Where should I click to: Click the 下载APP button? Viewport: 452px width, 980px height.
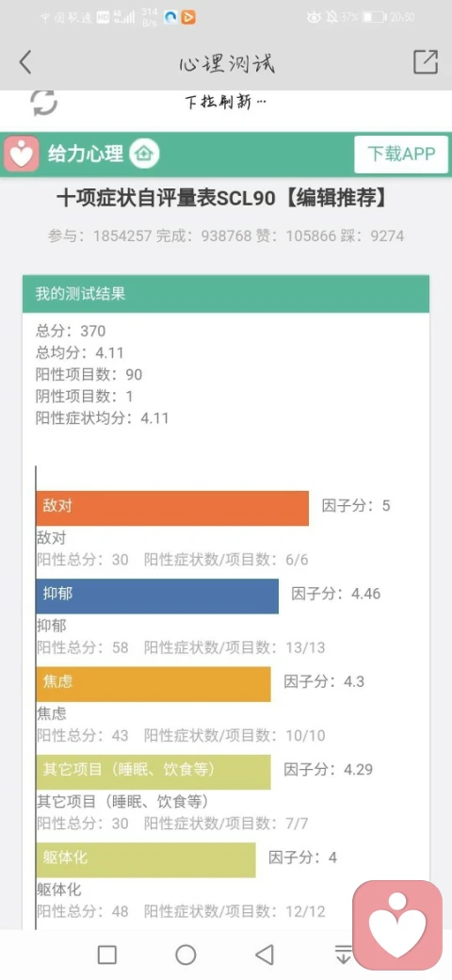(401, 154)
